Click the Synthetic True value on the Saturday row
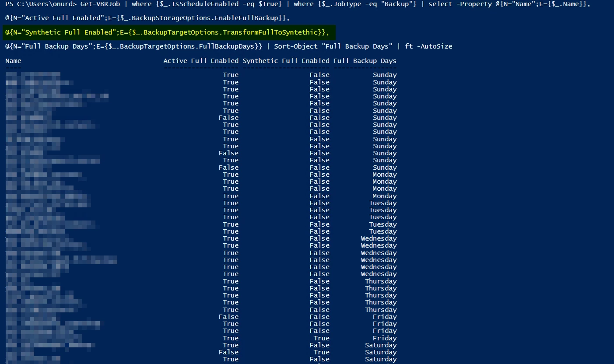Screen dimensions: 614x364 pos(321,352)
